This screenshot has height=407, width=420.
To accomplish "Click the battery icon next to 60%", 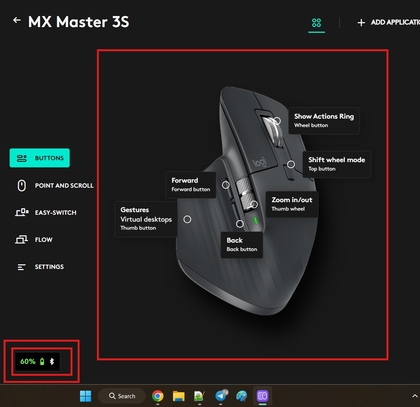I will (42, 362).
